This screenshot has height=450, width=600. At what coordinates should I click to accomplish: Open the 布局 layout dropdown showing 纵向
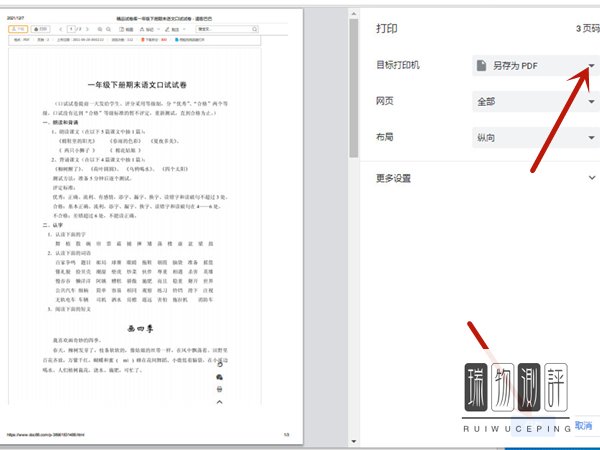536,137
